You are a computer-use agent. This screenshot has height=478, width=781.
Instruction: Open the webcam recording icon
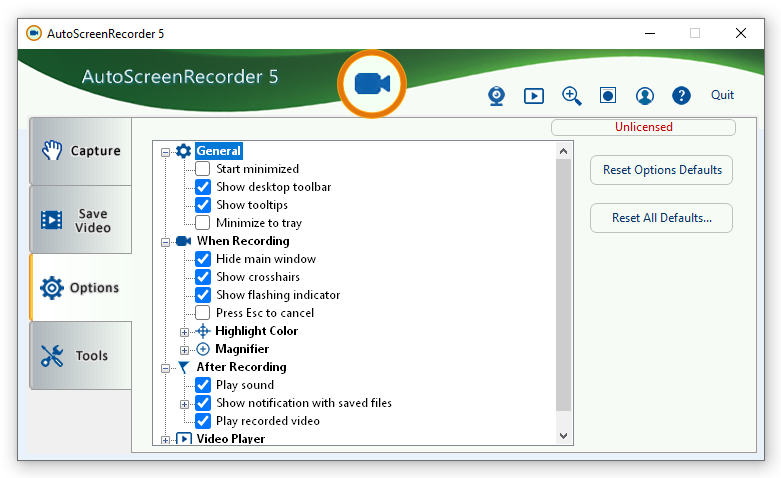(x=496, y=96)
